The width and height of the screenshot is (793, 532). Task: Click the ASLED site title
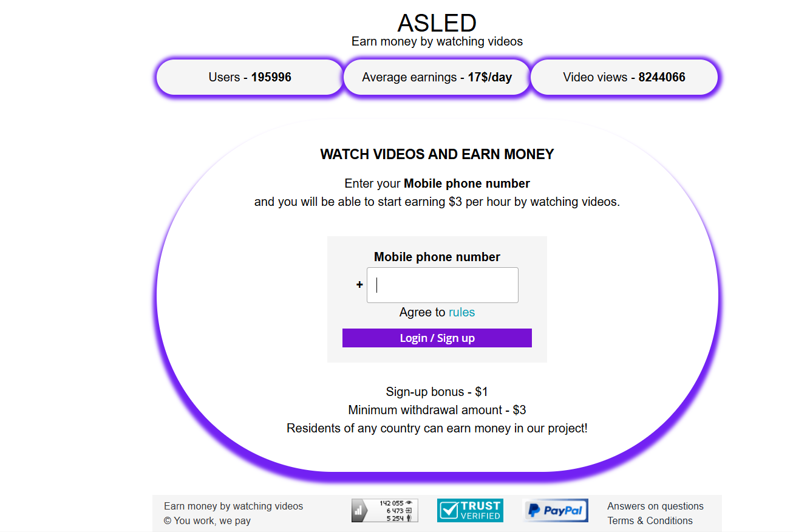click(437, 23)
